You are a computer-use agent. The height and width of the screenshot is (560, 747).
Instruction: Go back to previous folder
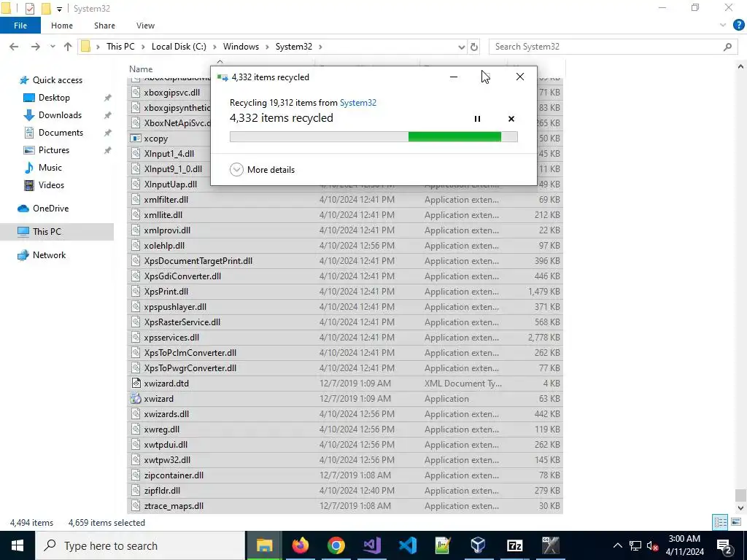(14, 47)
